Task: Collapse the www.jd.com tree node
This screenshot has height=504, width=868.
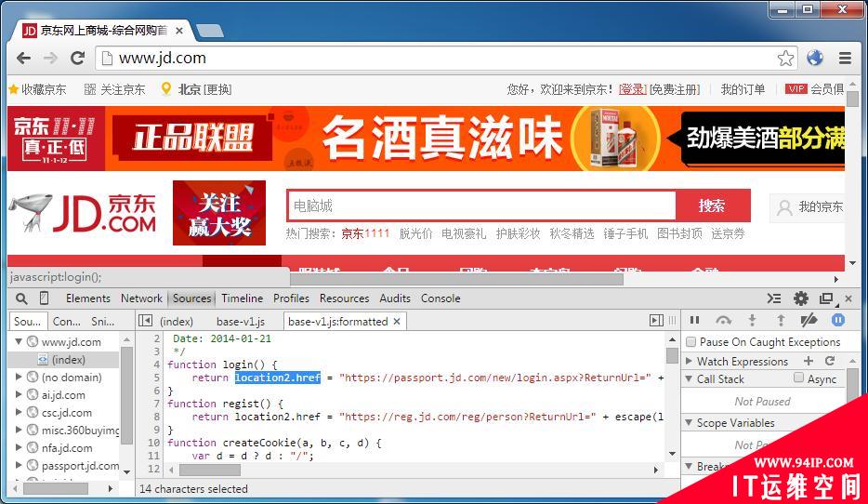Action: click(19, 341)
